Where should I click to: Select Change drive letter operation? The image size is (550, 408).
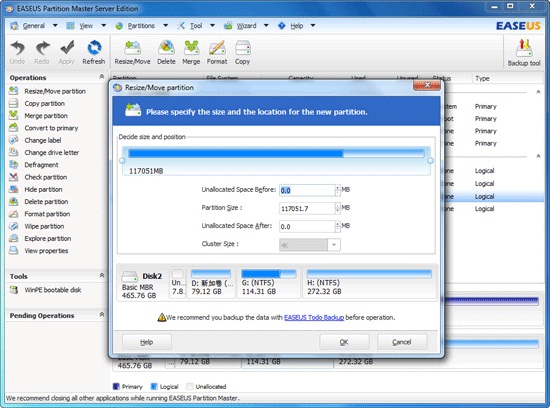[x=44, y=153]
